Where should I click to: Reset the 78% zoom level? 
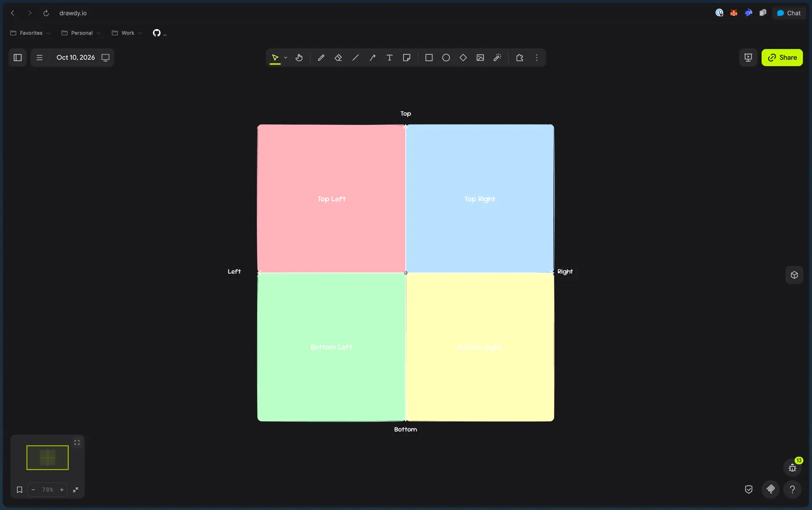pyautogui.click(x=48, y=490)
